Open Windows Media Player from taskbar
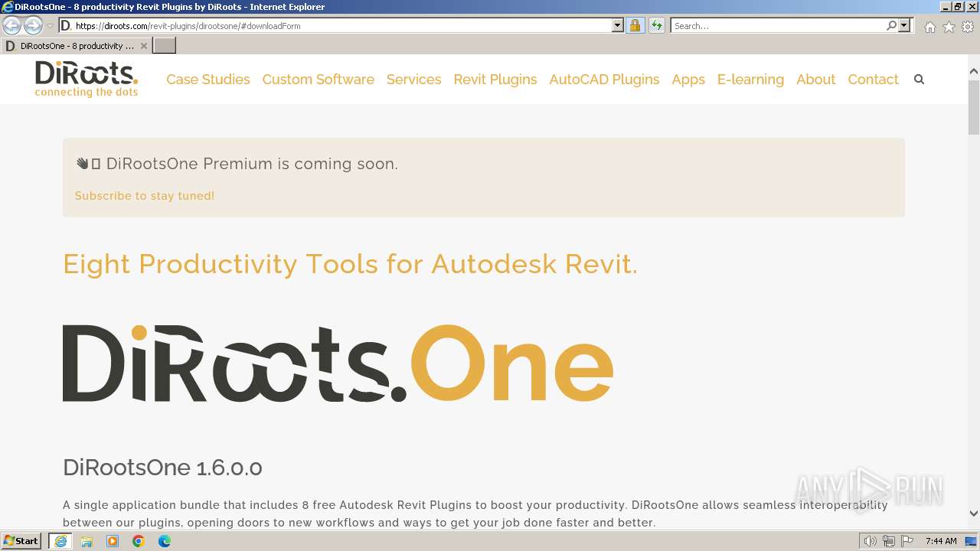 113,541
